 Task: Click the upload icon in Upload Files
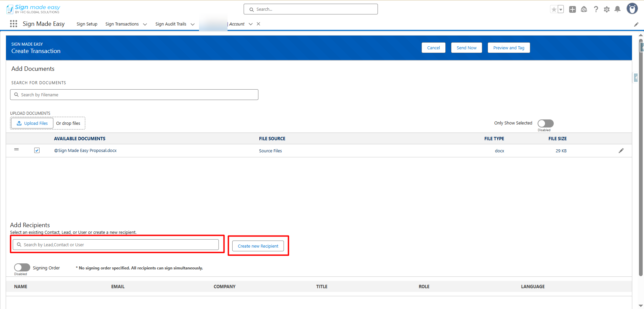[19, 123]
